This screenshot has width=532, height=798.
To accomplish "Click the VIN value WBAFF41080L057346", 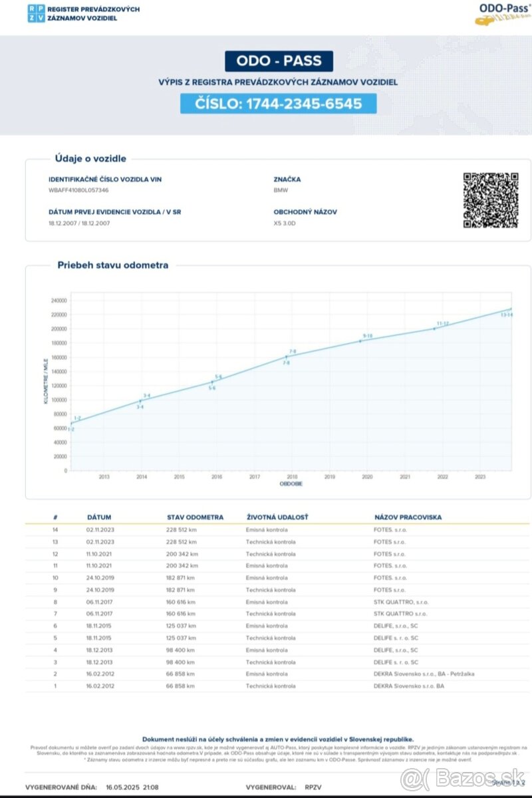I will 78,190.
